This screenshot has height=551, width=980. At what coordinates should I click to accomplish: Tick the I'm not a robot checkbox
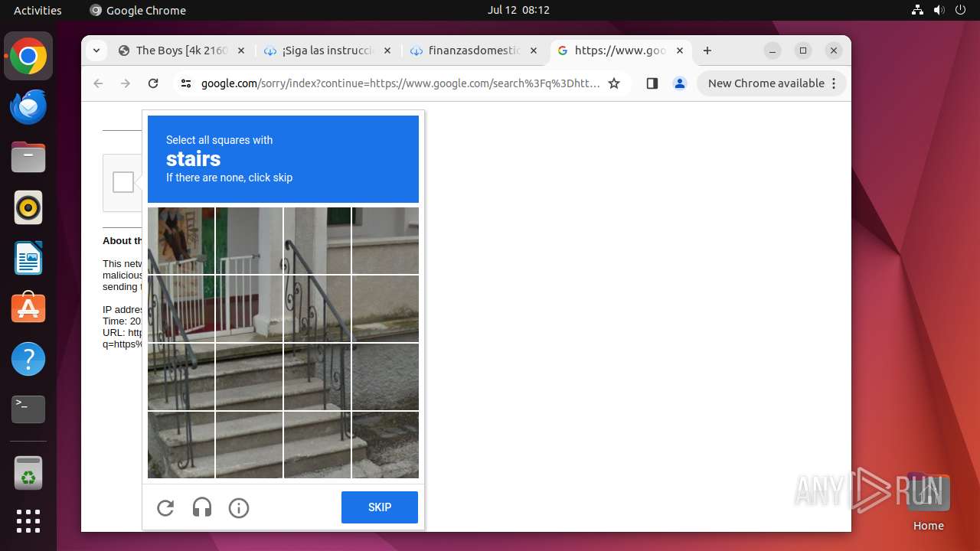tap(123, 182)
